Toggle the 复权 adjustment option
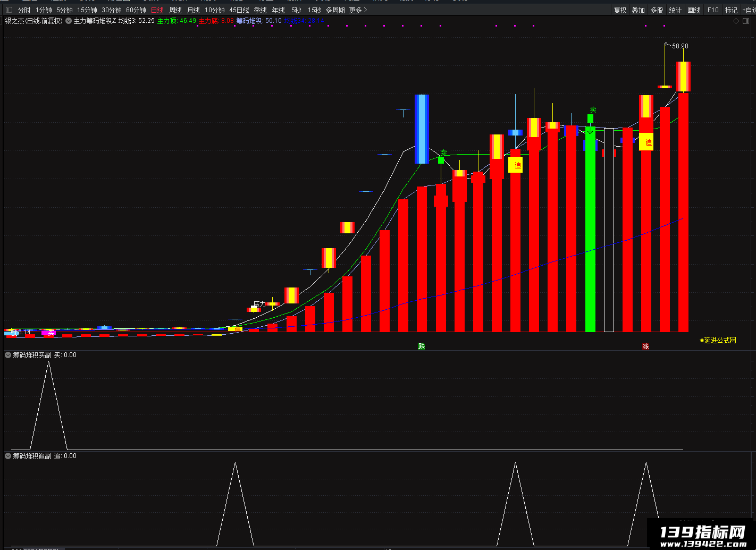 coord(620,10)
